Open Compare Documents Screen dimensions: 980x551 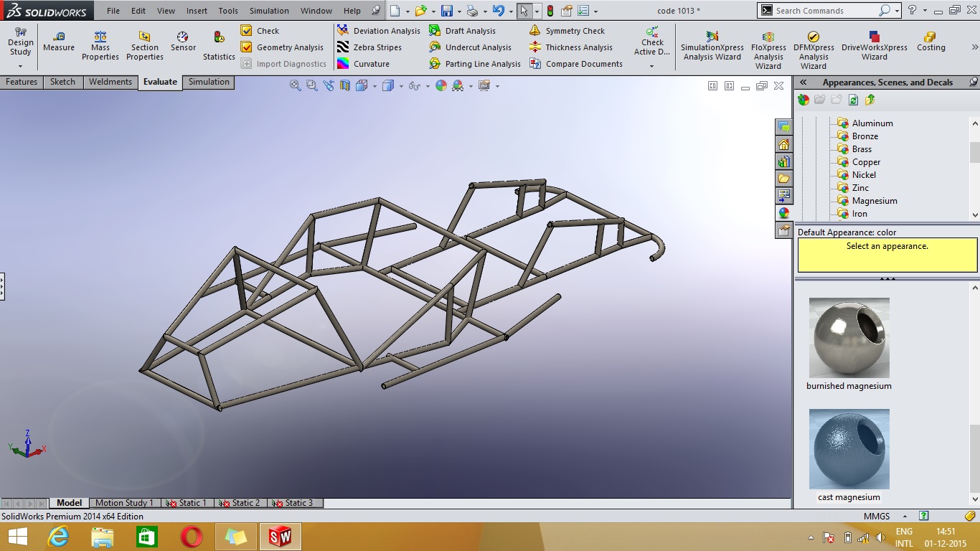pyautogui.click(x=576, y=64)
